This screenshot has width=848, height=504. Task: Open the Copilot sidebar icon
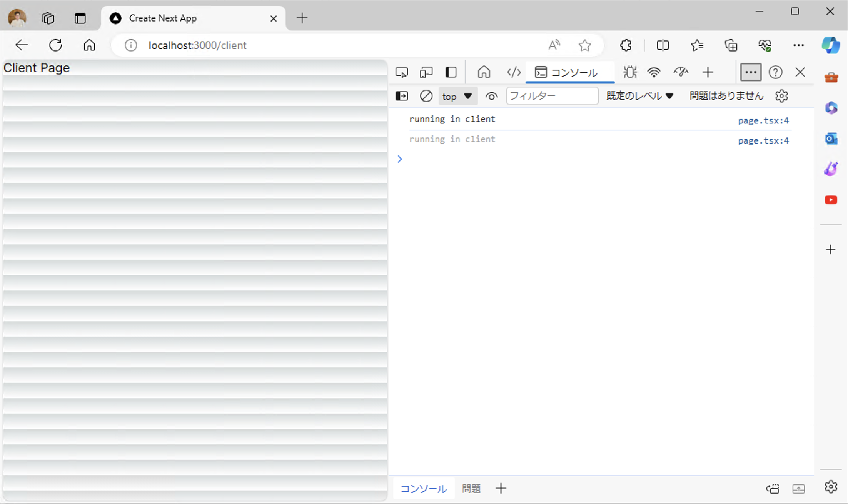point(831,45)
